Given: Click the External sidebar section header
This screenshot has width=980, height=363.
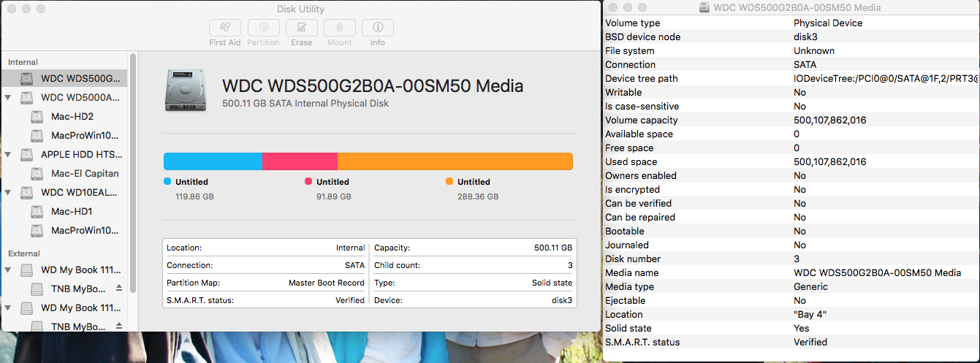Looking at the screenshot, I should 24,253.
